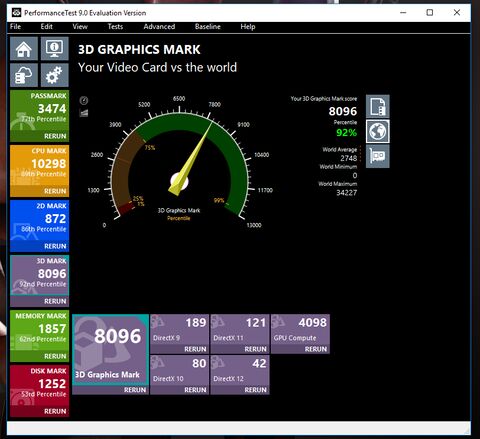
Task: Select the CPU Mark 10298 tile
Action: pyautogui.click(x=39, y=166)
